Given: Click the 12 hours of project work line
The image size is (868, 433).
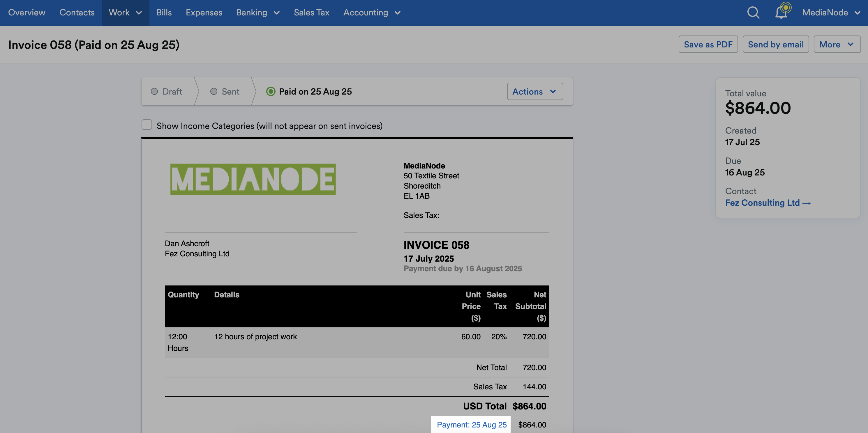Looking at the screenshot, I should tap(255, 337).
